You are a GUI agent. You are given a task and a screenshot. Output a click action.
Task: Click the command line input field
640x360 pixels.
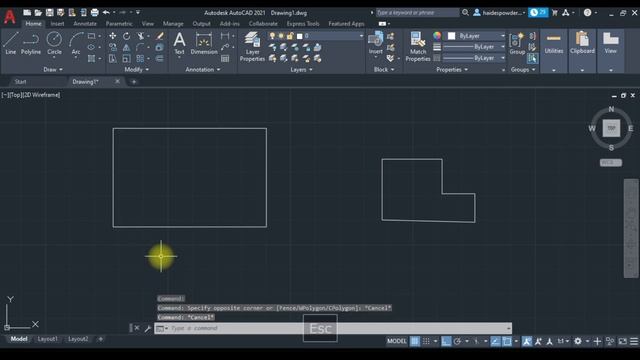click(x=333, y=328)
